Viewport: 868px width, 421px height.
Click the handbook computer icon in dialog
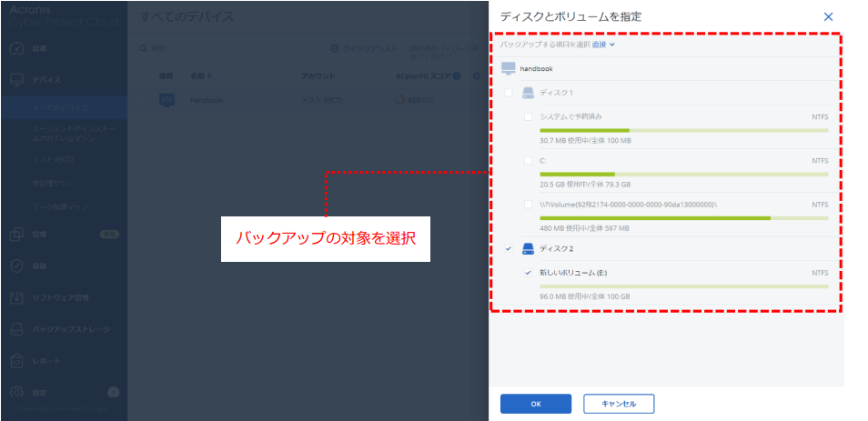click(x=509, y=68)
